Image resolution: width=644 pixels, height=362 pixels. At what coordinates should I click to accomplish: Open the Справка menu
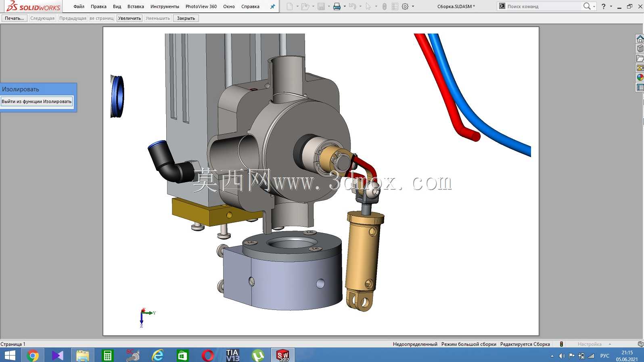point(250,6)
